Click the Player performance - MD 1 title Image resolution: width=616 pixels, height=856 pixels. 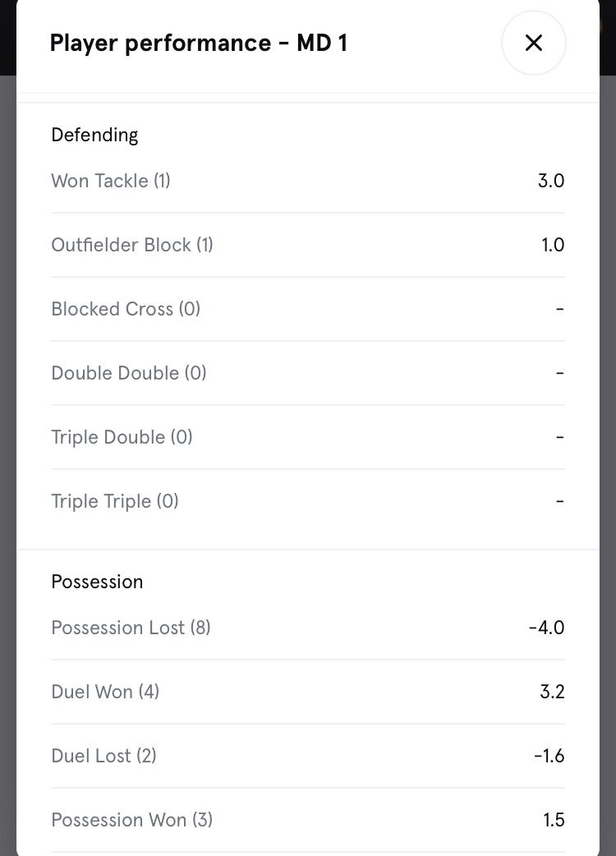(x=198, y=43)
